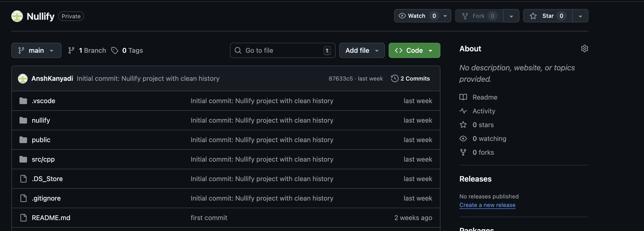644x231 pixels.
Task: Open the 2 Commits history page
Action: tap(415, 78)
